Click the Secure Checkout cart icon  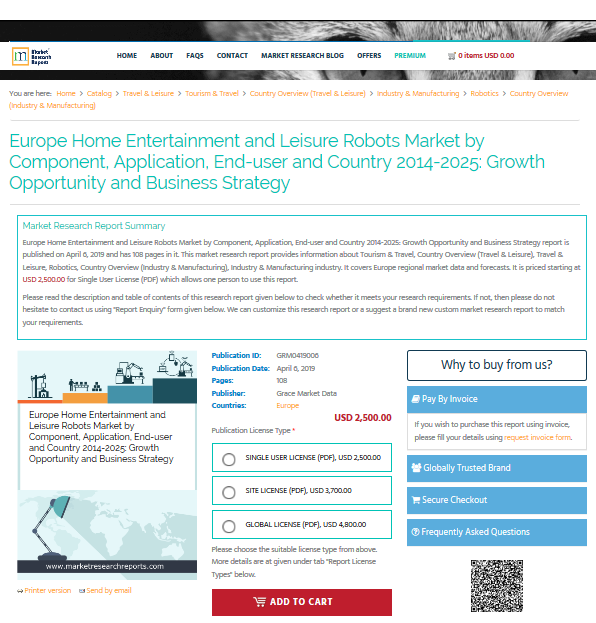(416, 500)
